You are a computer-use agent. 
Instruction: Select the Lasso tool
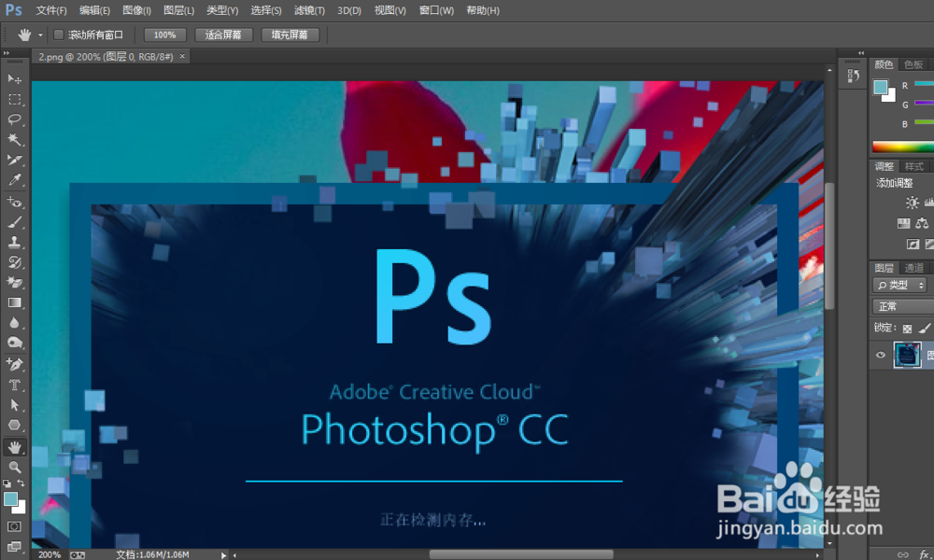[x=15, y=119]
